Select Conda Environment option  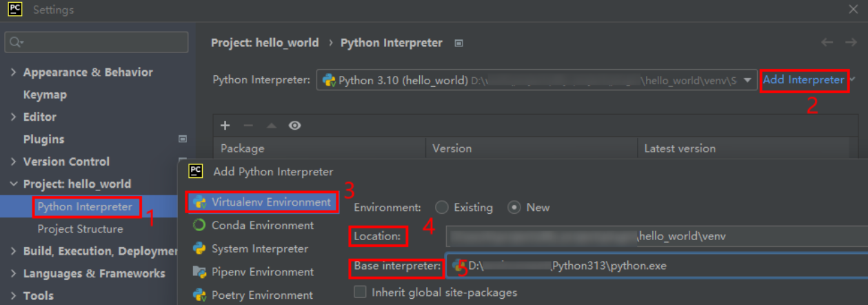coord(263,225)
